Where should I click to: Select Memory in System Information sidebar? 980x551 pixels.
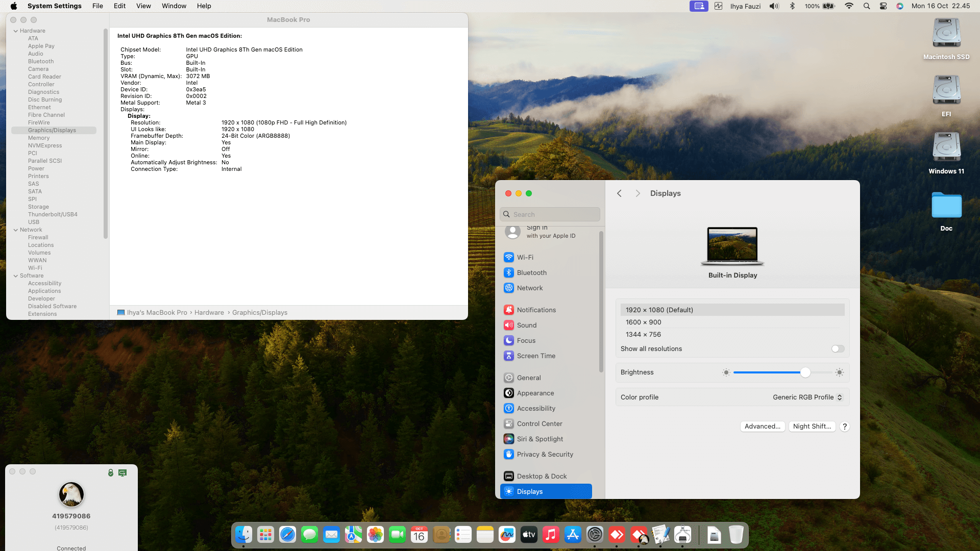(x=39, y=138)
